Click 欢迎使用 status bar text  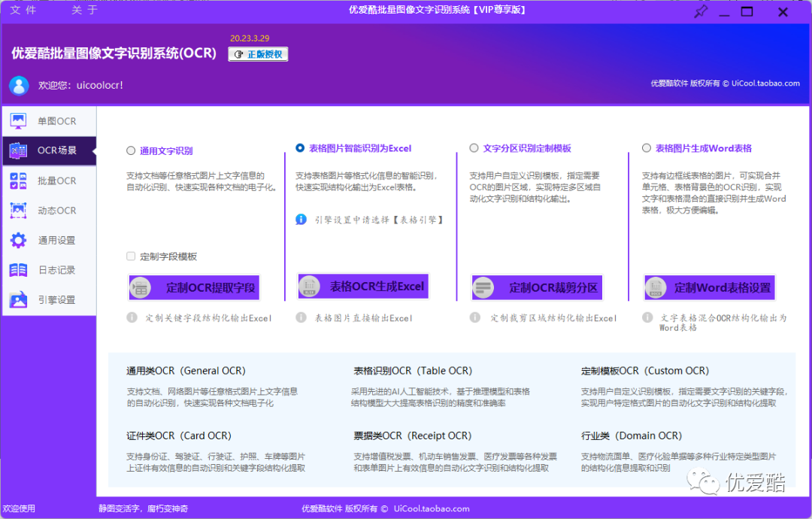(x=19, y=508)
